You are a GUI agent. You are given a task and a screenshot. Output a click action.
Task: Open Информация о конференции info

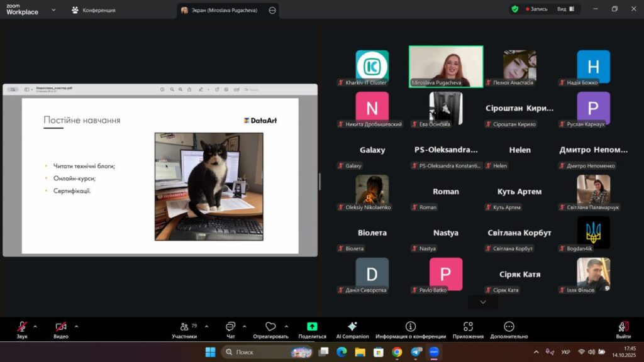pyautogui.click(x=411, y=327)
